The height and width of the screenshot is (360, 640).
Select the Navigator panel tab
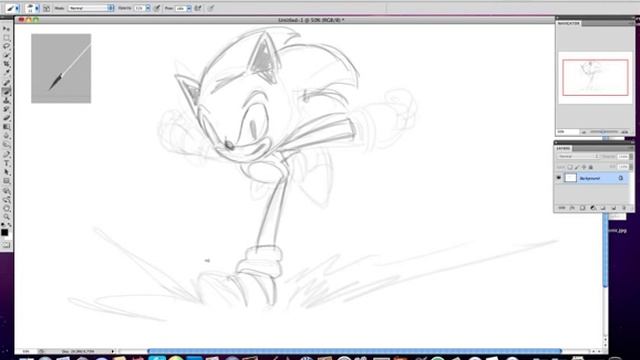[569, 23]
